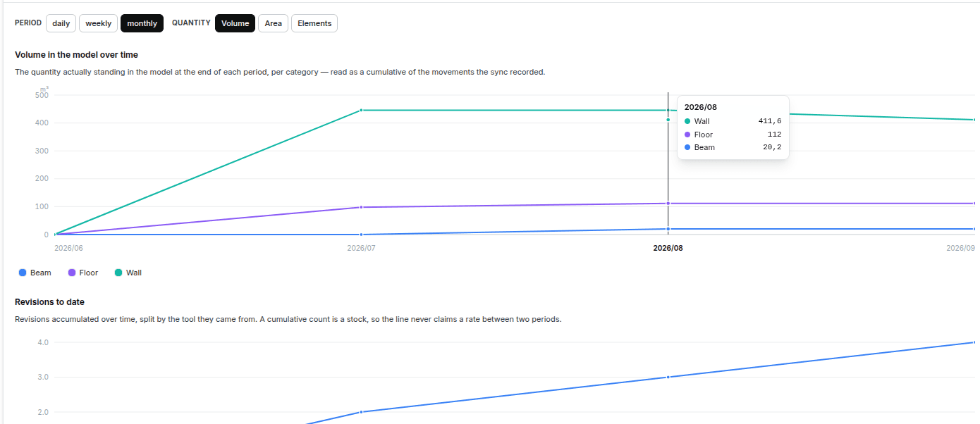The width and height of the screenshot is (980, 424).
Task: Click the Floor value 112 in tooltip
Action: [x=774, y=135]
